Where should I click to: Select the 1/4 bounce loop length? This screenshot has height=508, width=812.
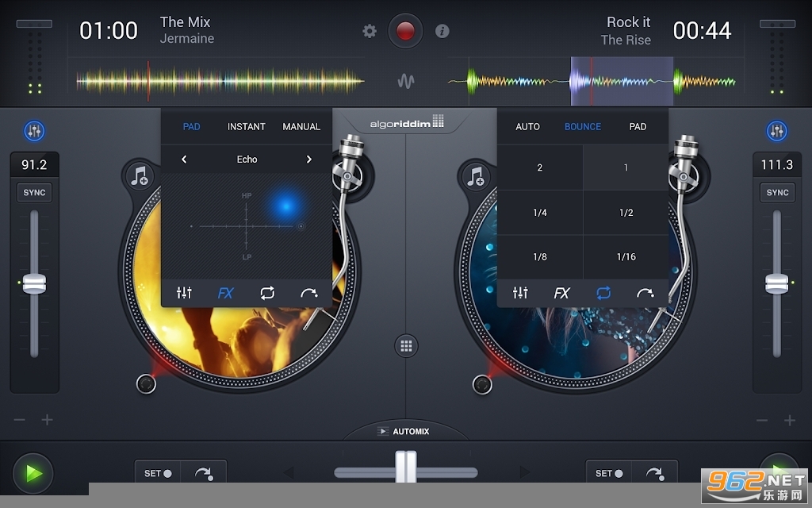pos(540,213)
